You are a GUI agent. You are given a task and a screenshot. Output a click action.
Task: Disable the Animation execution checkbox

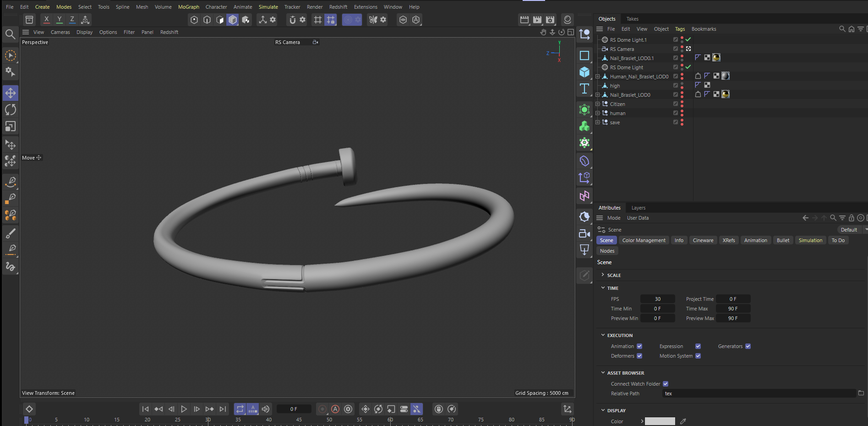[x=639, y=346]
